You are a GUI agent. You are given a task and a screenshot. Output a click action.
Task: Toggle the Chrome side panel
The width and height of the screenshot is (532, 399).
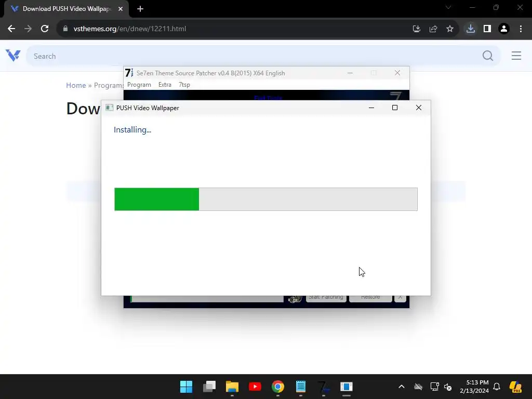tap(487, 29)
